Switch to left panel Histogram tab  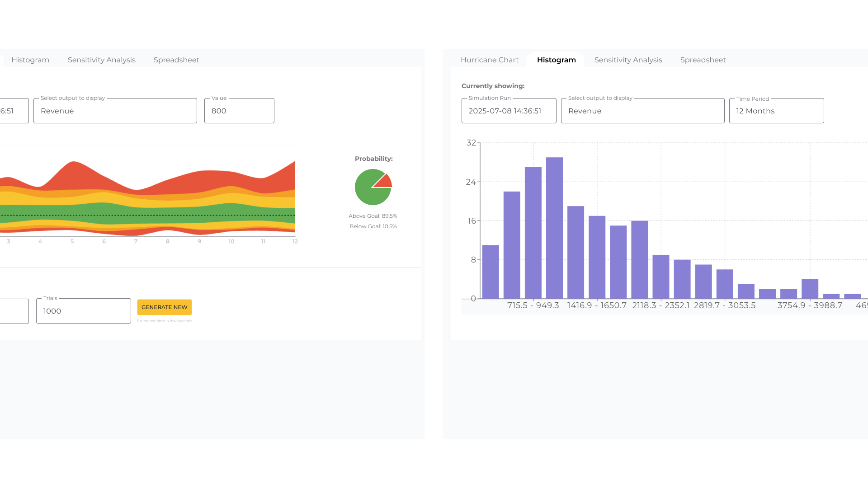click(30, 60)
